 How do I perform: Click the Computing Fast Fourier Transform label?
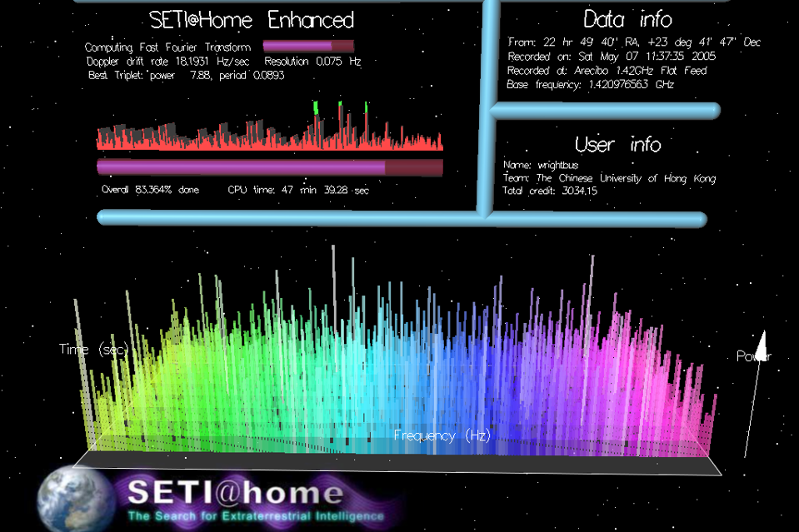[x=167, y=47]
